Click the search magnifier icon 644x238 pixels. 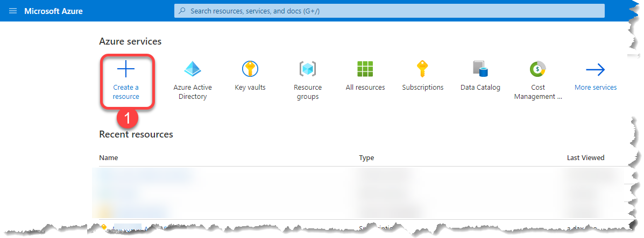click(183, 11)
